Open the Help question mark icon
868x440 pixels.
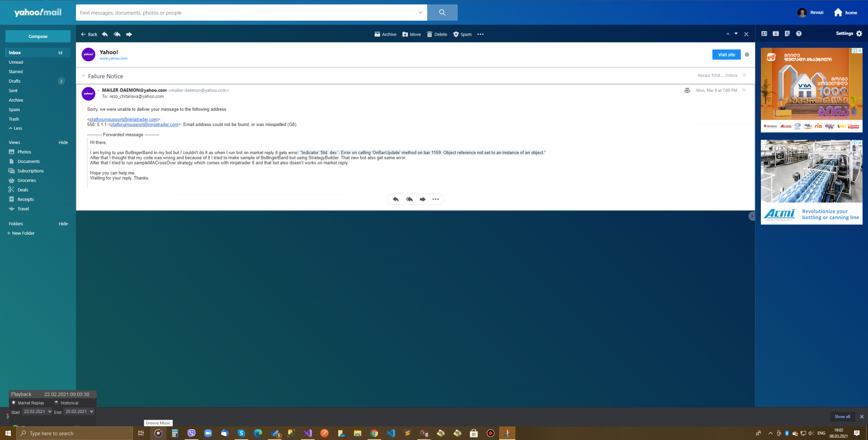(x=799, y=33)
